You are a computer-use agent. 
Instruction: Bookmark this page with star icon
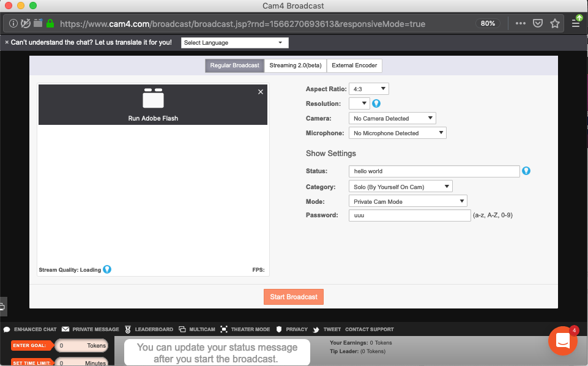[x=555, y=24]
